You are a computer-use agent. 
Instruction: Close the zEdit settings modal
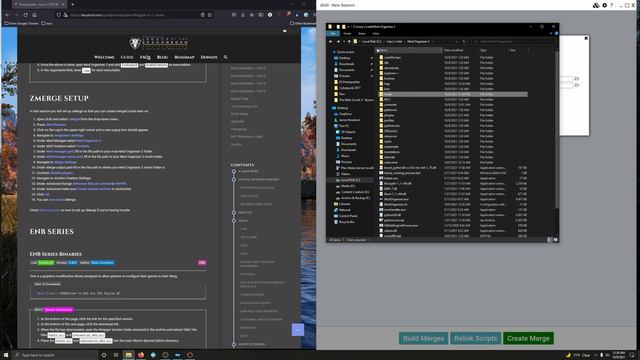click(x=586, y=38)
